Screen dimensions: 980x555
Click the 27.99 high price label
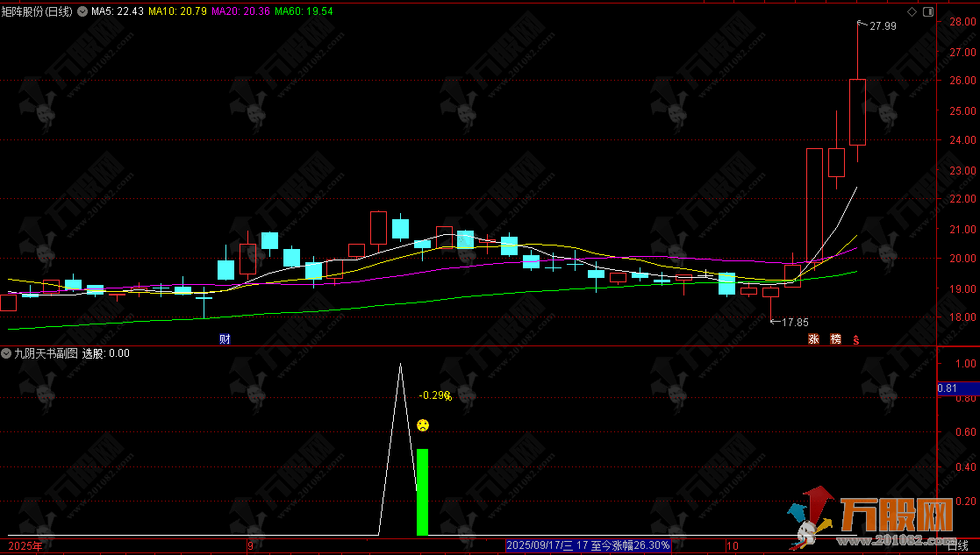[883, 26]
